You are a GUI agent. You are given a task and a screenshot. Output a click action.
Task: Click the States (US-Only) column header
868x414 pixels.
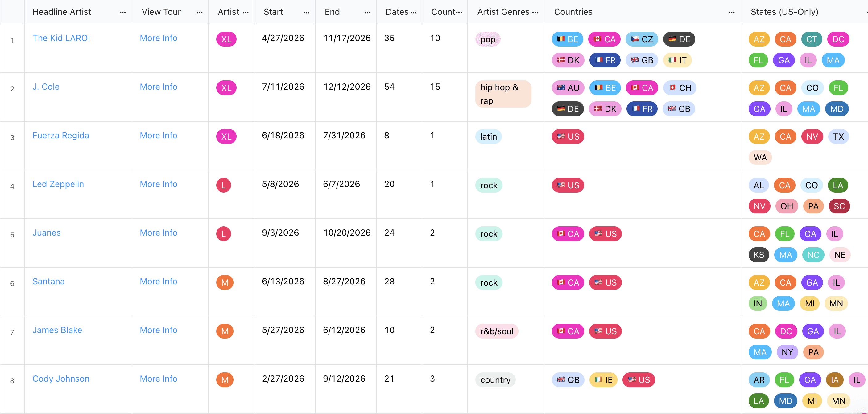click(784, 12)
